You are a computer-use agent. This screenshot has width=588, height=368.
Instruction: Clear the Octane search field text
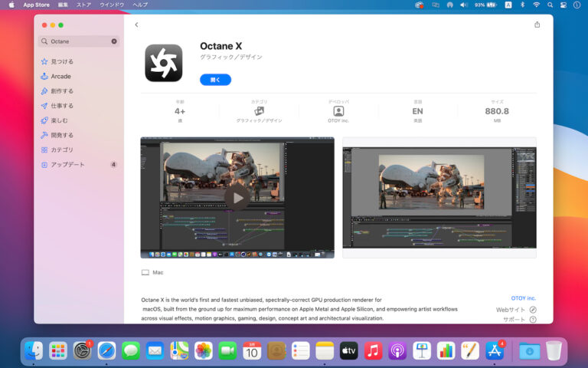click(x=114, y=41)
